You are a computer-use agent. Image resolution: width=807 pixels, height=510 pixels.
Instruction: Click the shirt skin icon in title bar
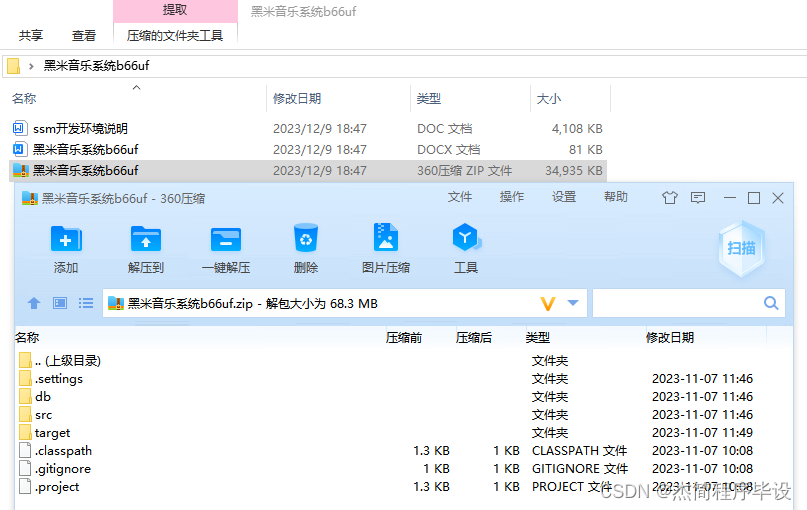tap(670, 198)
